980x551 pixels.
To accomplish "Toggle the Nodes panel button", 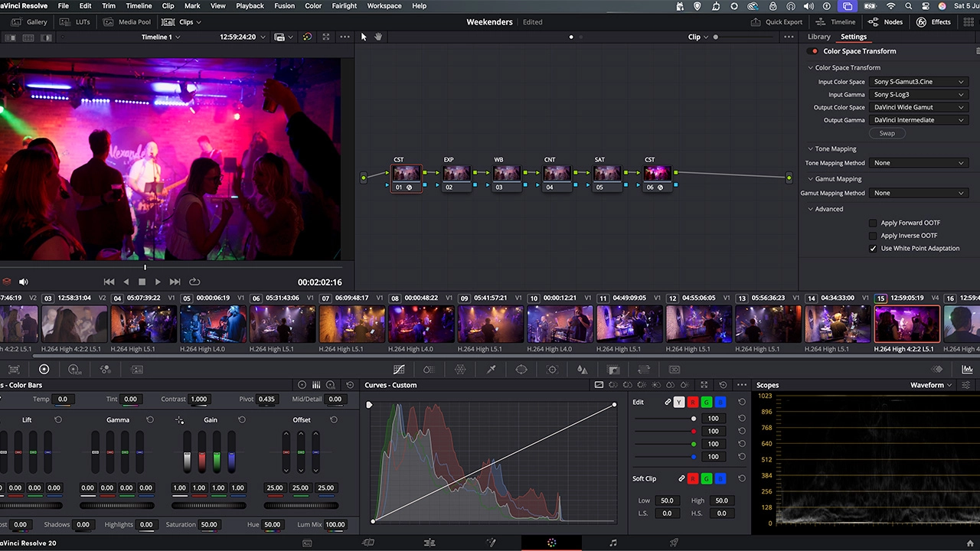I will 885,22.
